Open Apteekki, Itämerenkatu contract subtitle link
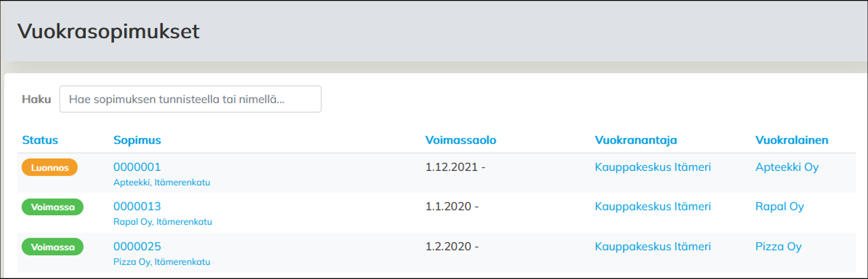This screenshot has width=868, height=279. click(x=161, y=182)
